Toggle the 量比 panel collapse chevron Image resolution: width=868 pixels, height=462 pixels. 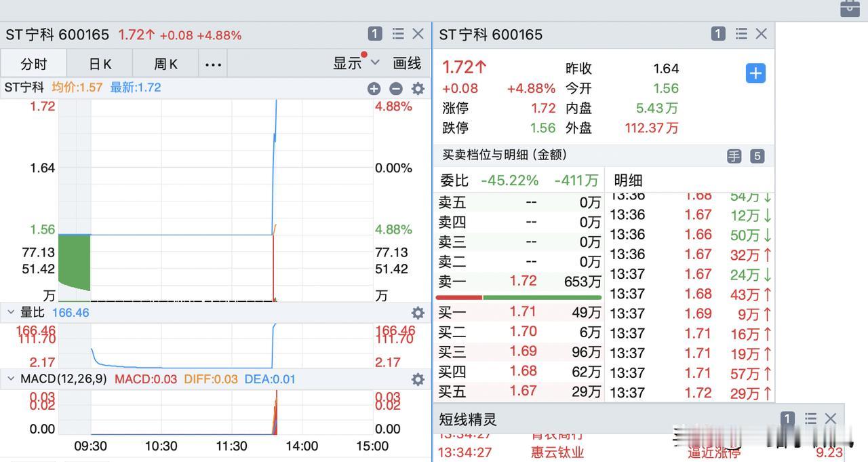click(x=11, y=312)
